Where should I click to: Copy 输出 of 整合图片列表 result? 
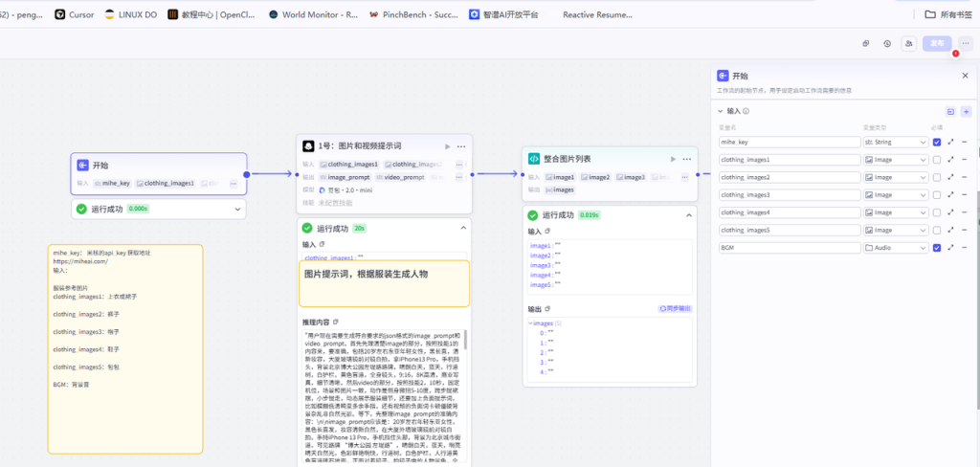point(547,309)
